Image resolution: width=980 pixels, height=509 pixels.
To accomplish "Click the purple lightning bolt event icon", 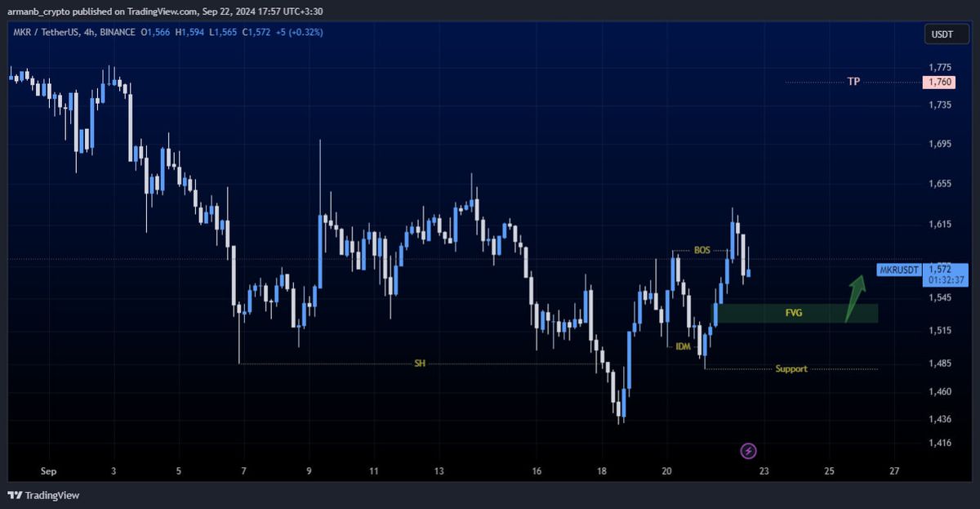I will click(x=749, y=450).
